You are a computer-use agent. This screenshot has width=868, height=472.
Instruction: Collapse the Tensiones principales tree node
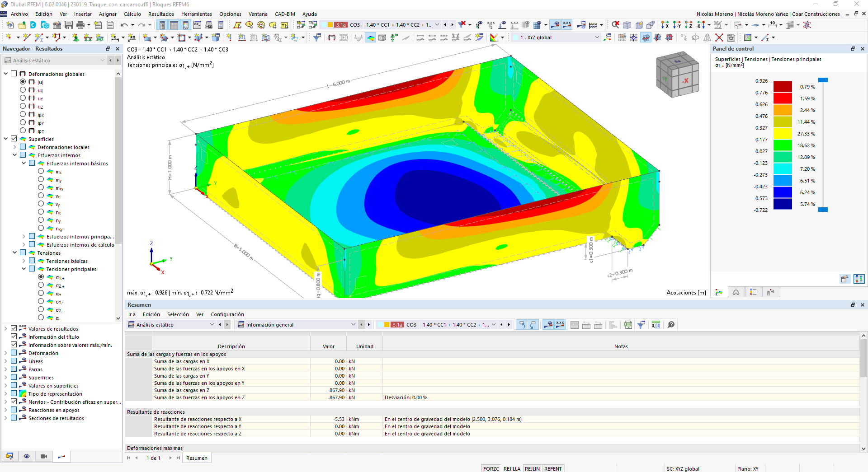point(24,269)
